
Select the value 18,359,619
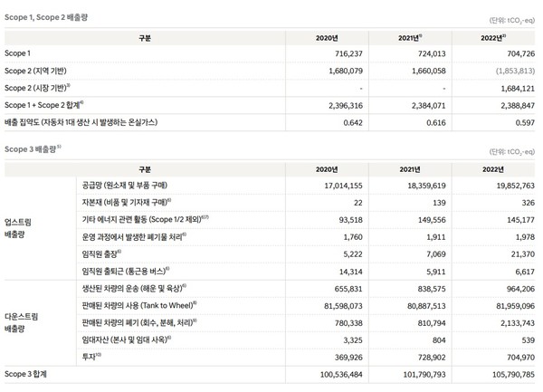(426, 186)
